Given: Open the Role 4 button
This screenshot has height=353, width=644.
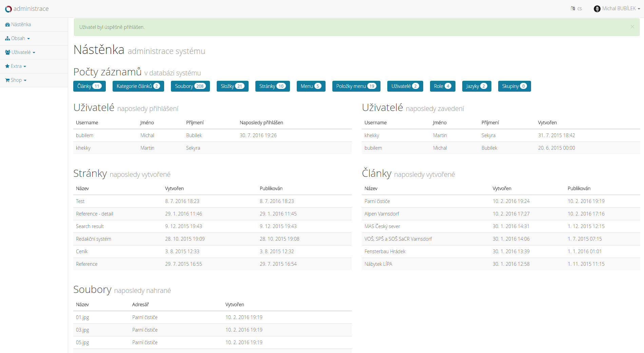Looking at the screenshot, I should coord(443,86).
